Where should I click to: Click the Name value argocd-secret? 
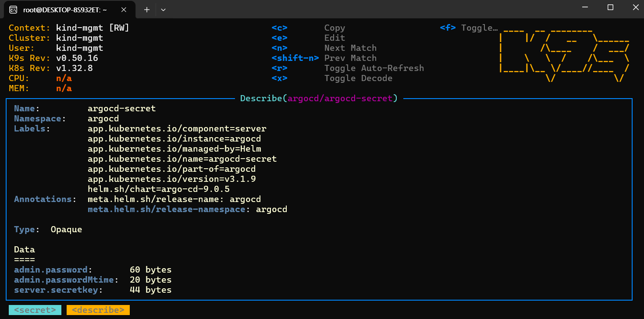(121, 109)
